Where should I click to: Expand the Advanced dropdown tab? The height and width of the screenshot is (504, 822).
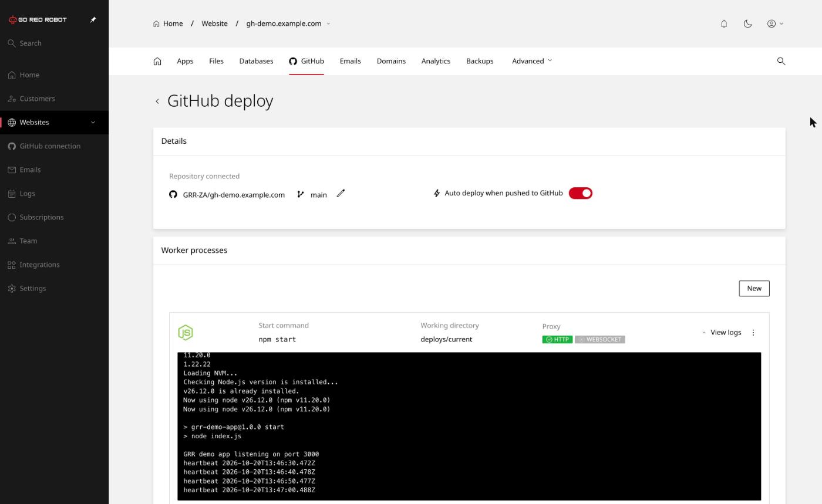[532, 61]
